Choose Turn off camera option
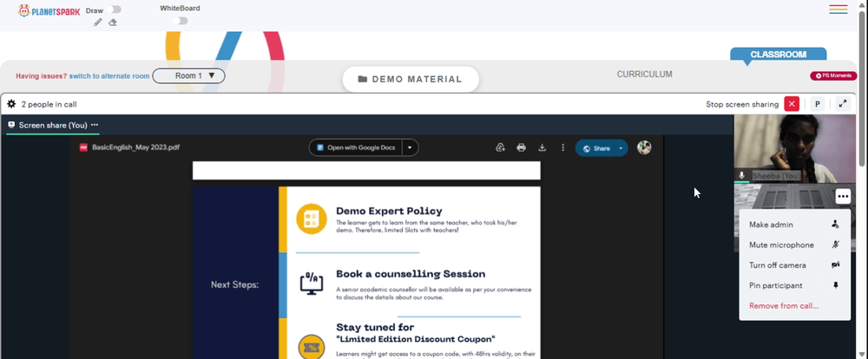The width and height of the screenshot is (868, 359). click(x=794, y=265)
